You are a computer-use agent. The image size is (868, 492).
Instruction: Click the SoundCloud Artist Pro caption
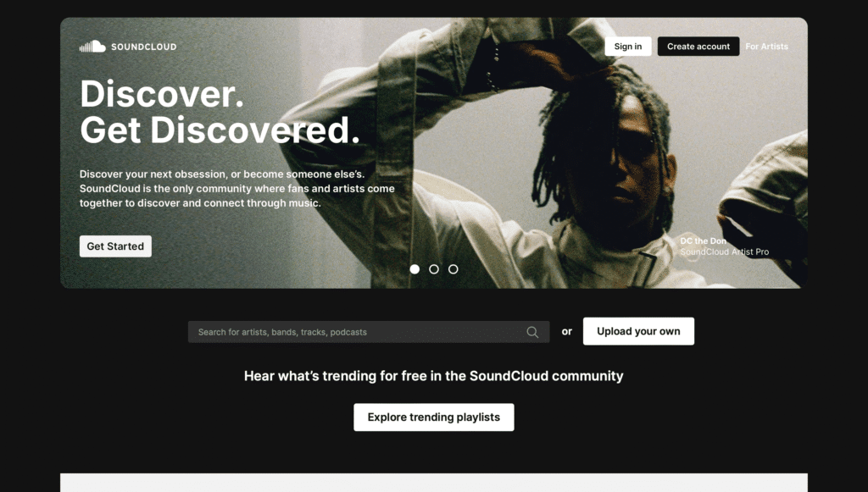coord(724,252)
